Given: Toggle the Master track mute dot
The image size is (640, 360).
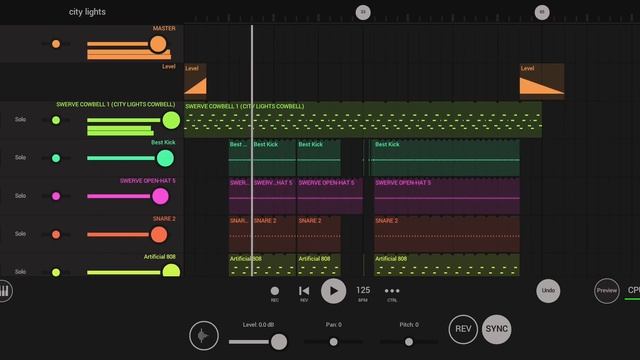Looking at the screenshot, I should [x=56, y=44].
